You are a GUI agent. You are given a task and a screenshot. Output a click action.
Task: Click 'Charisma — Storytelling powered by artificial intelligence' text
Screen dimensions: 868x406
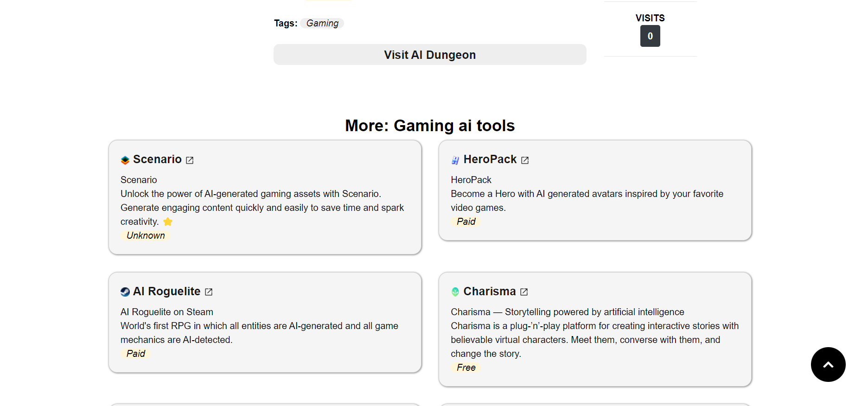click(568, 312)
